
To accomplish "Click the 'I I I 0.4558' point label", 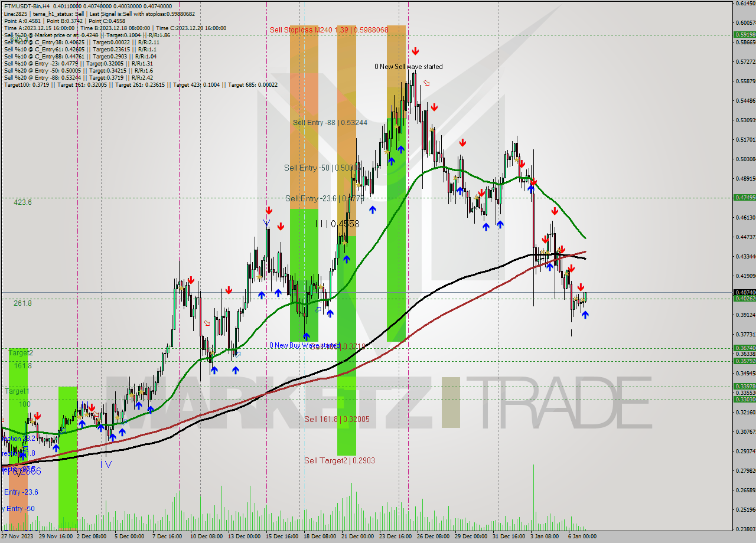I will coord(337,224).
